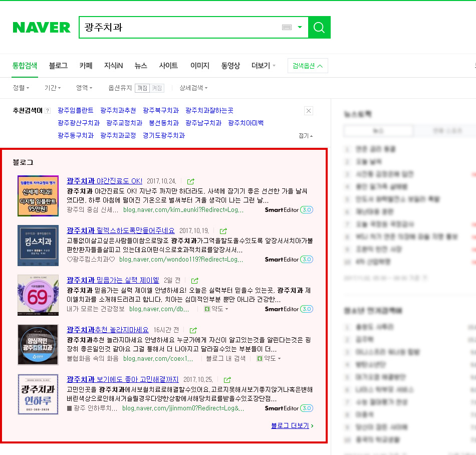Select the 광주임플란트 recommended search
This screenshot has height=455, width=476.
point(76,111)
